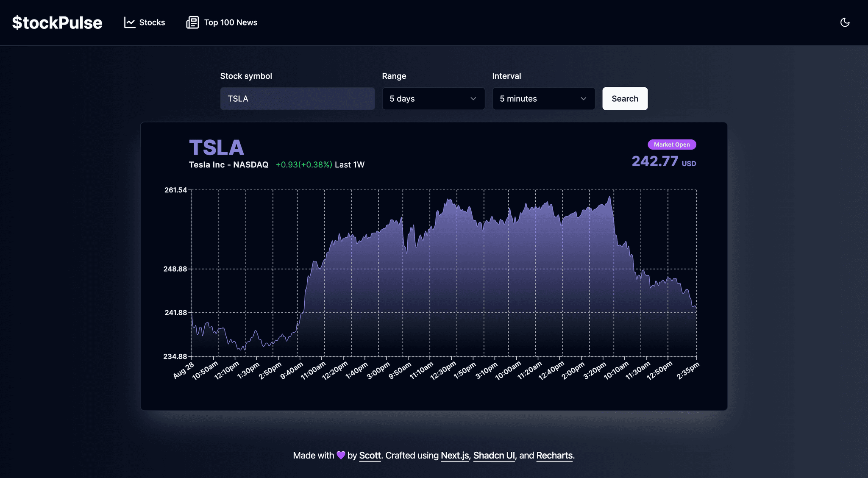Viewport: 868px width, 478px height.
Task: Click the Market Open badge
Action: [672, 145]
